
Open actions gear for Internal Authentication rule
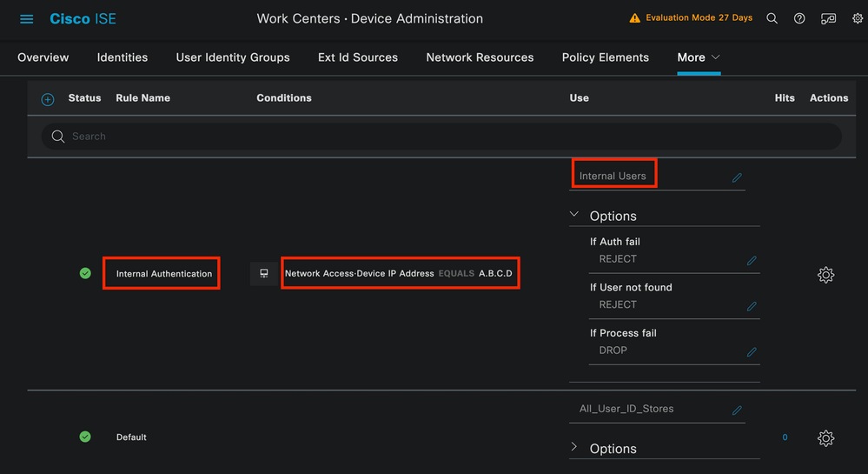point(825,275)
